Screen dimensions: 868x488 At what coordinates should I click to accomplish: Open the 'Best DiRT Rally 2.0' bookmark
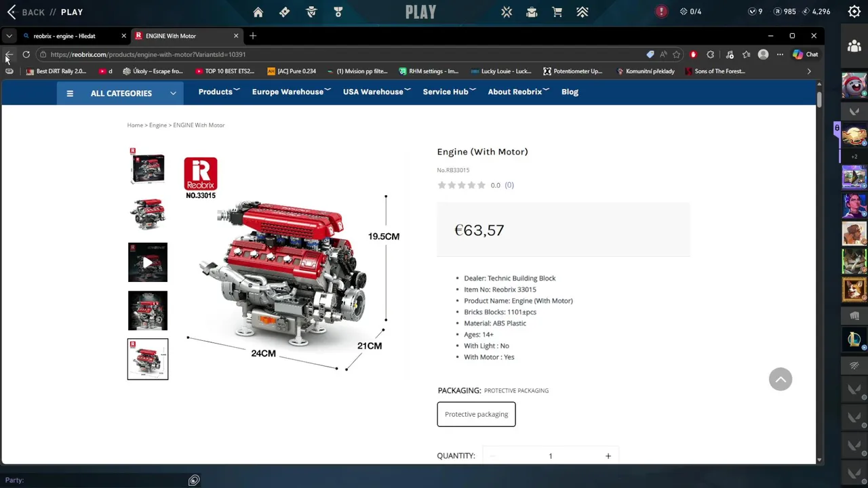click(x=56, y=71)
